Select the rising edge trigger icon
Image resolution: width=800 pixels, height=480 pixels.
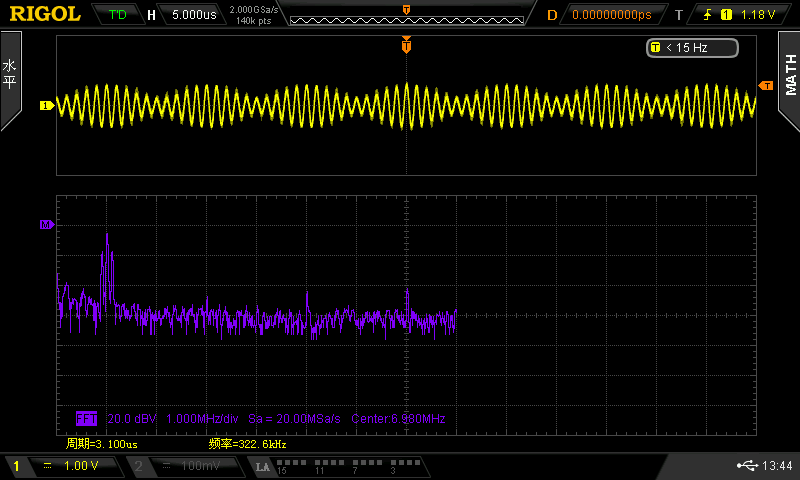(x=708, y=15)
